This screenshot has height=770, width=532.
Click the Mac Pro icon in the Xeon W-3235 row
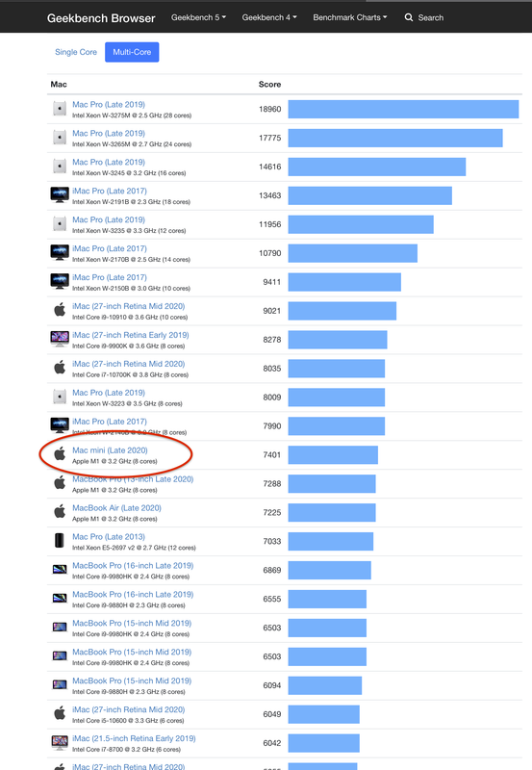(x=60, y=224)
